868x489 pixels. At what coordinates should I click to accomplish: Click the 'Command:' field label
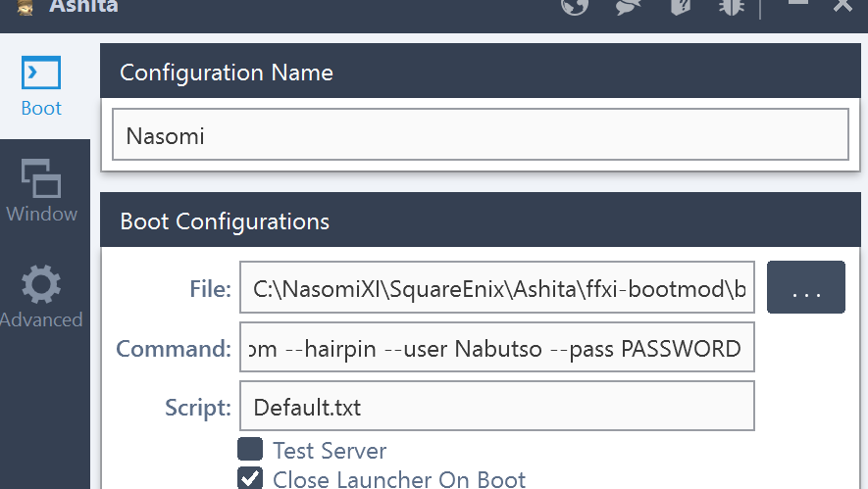point(174,349)
